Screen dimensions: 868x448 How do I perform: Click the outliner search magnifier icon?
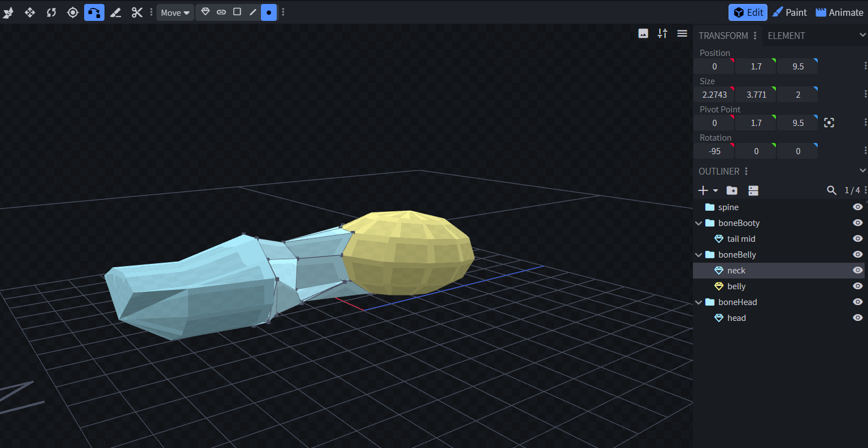[x=832, y=190]
